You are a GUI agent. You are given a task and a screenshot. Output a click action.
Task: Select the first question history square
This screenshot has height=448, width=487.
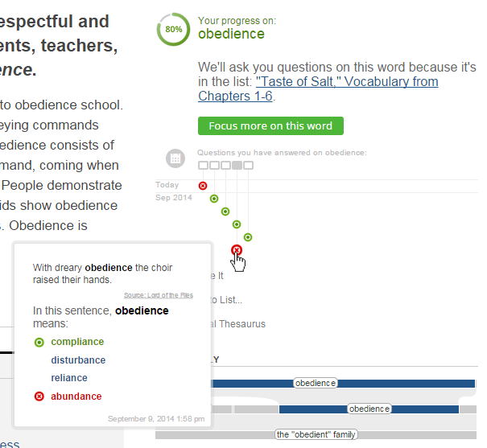click(203, 165)
